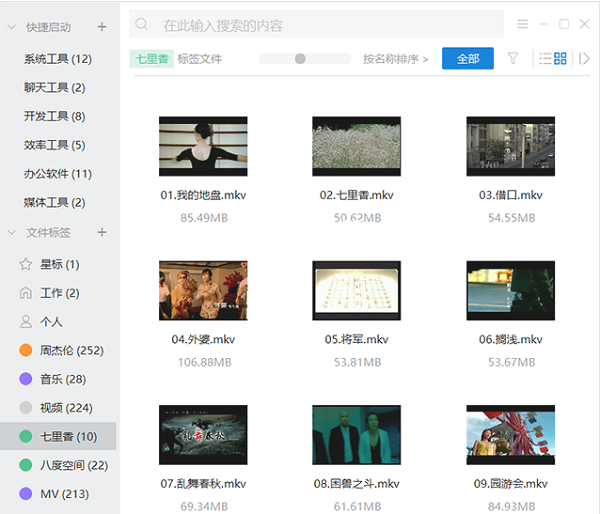Click the collapse side panel icon
Screen dimensions: 600x514
coord(585,59)
